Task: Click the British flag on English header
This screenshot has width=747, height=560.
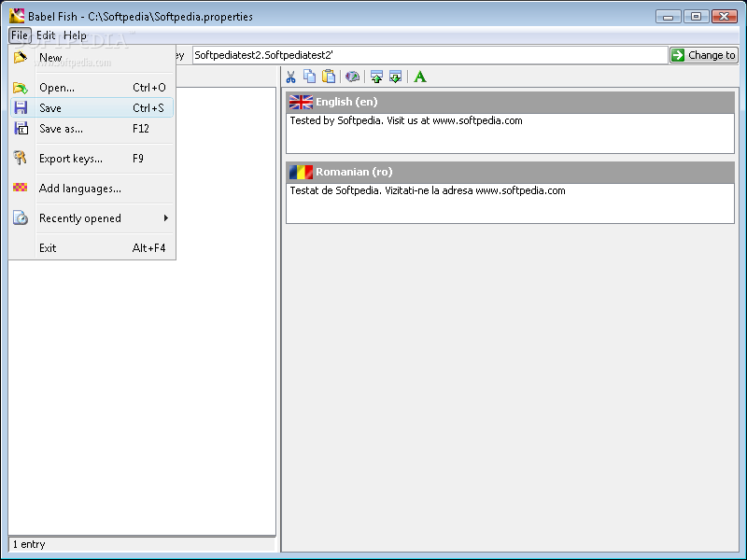Action: [301, 102]
